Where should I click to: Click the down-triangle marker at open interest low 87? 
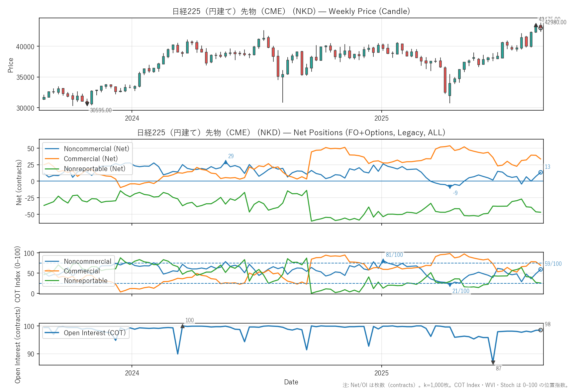pyautogui.click(x=493, y=362)
